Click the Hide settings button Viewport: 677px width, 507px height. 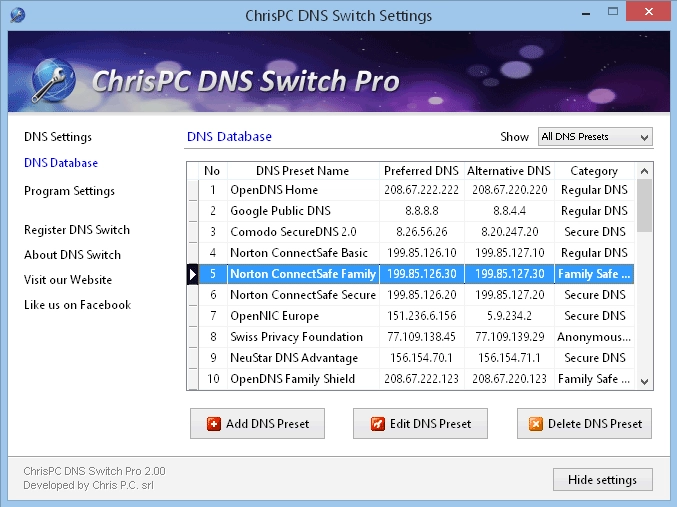[x=603, y=480]
